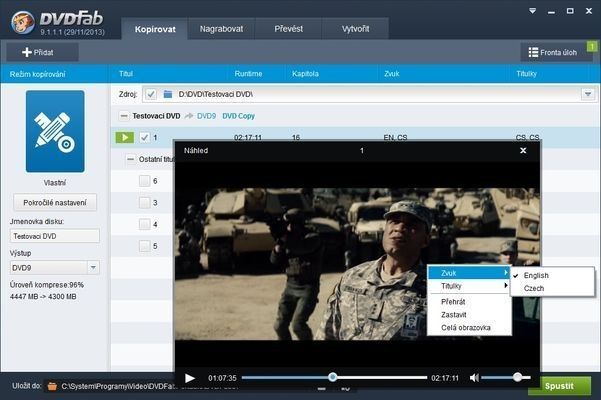The image size is (601, 400).
Task: Choose Zastavit in the context menu
Action: coord(470,315)
